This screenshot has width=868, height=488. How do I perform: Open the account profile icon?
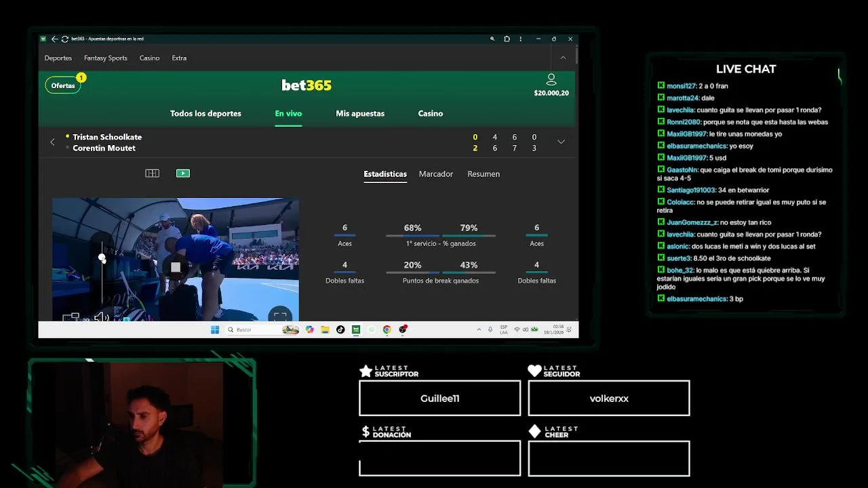(551, 79)
